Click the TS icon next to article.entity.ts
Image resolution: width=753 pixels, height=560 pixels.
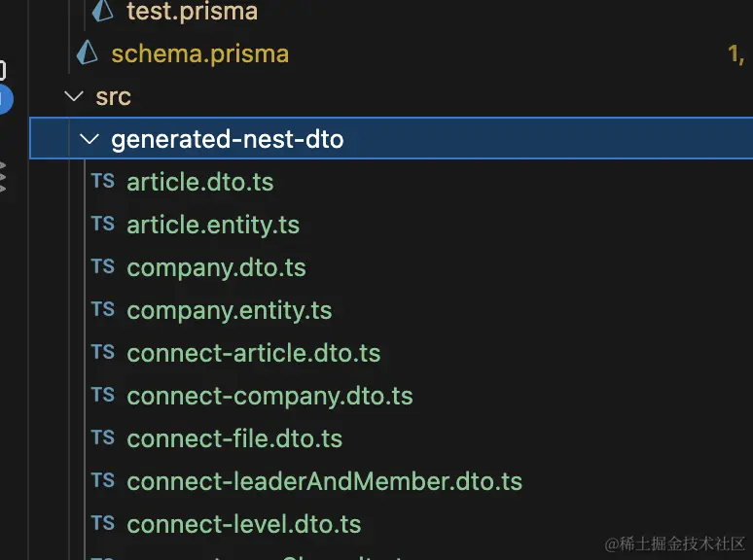(103, 224)
